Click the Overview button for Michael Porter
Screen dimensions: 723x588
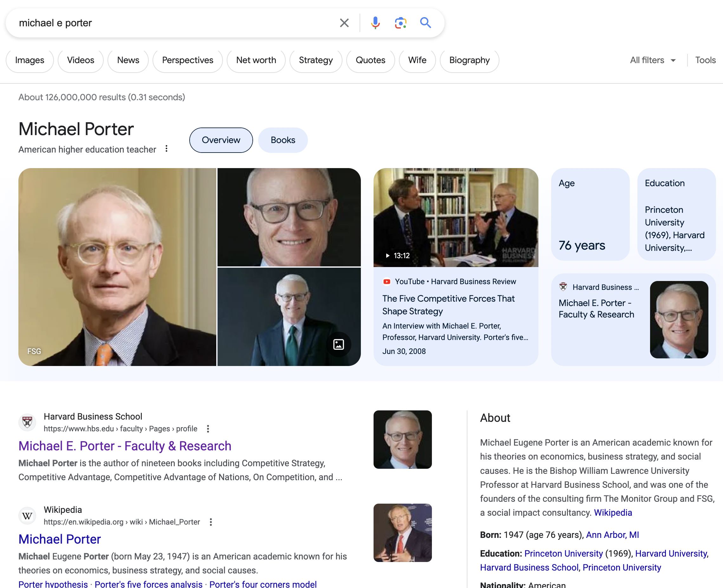pos(221,140)
